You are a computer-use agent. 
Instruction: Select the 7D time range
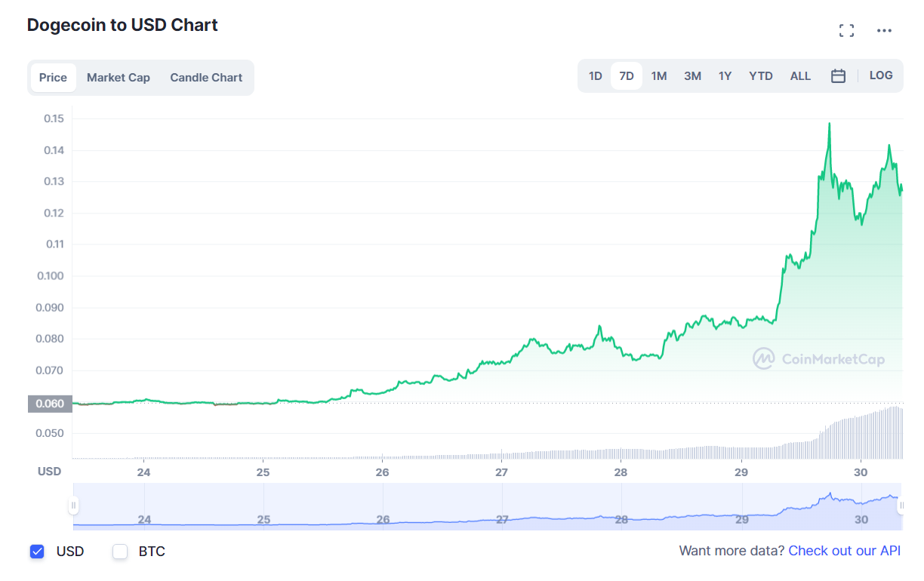(627, 76)
